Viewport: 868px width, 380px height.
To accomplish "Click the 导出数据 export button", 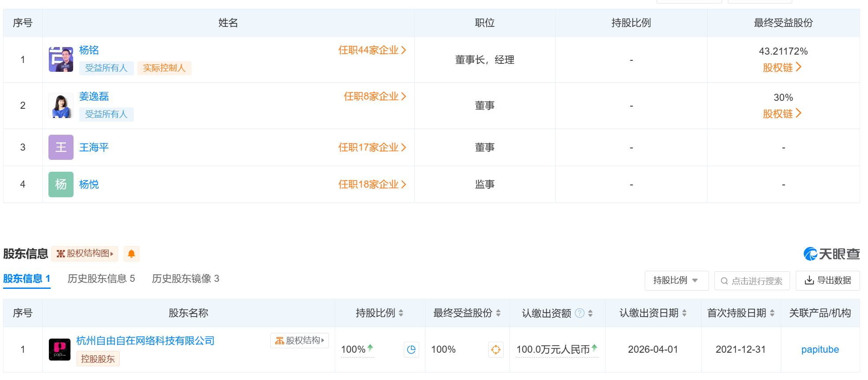I will coord(827,280).
